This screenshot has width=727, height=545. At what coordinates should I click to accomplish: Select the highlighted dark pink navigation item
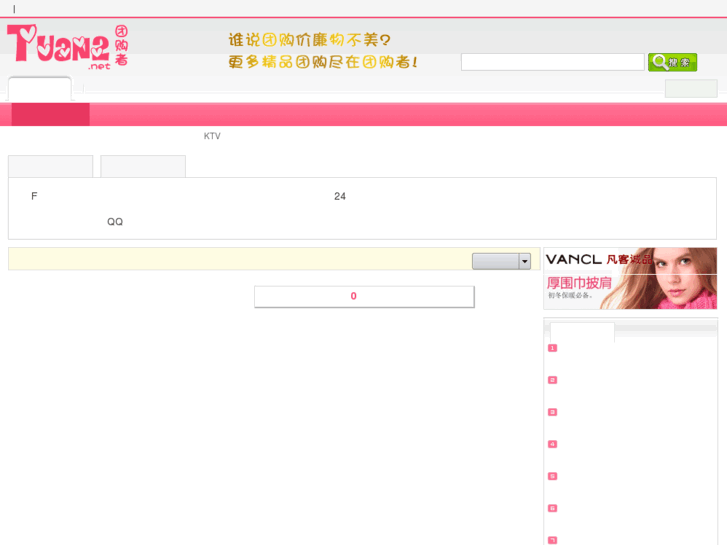click(x=51, y=115)
